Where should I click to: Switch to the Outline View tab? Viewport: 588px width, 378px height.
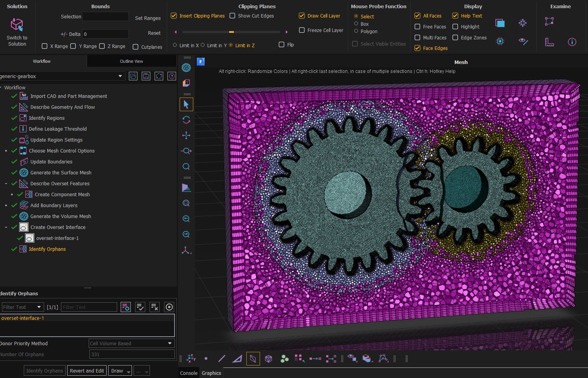(x=131, y=61)
